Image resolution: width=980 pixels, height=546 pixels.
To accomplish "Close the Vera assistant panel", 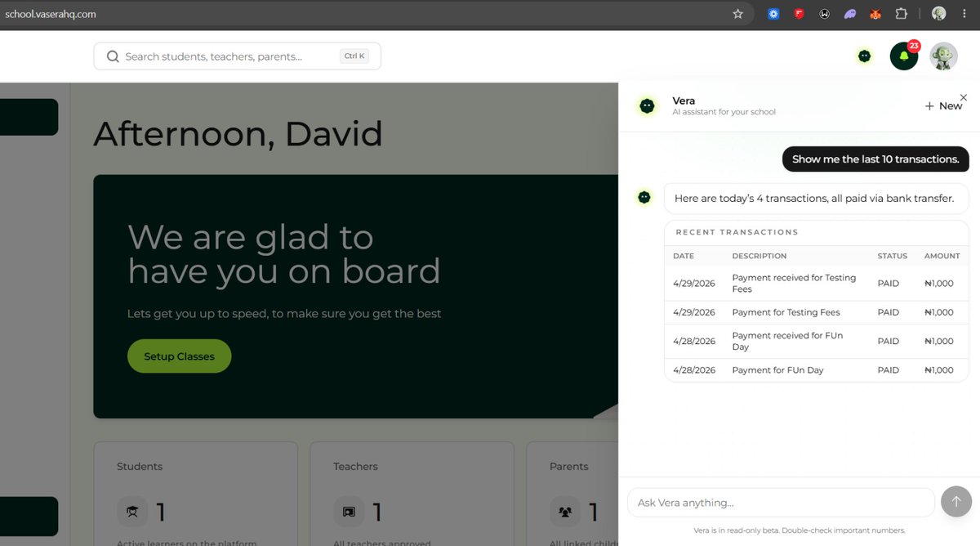I will 964,97.
